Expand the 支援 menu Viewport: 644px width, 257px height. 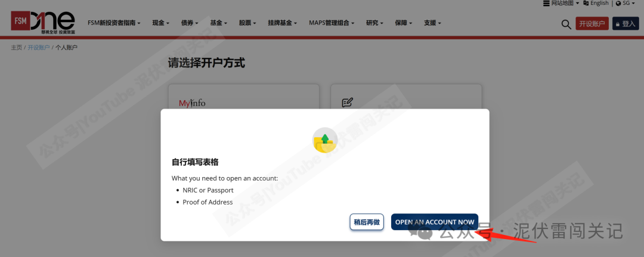click(x=432, y=23)
